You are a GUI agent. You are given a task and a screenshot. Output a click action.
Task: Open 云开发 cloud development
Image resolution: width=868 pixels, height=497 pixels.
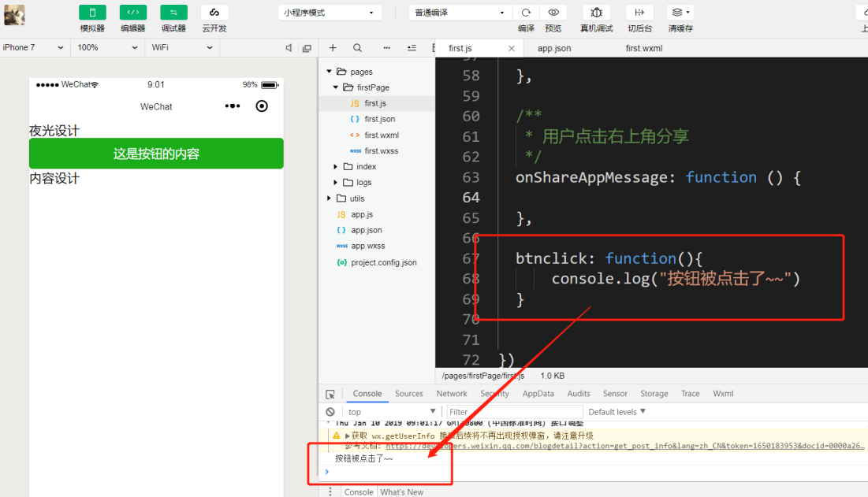pyautogui.click(x=214, y=12)
